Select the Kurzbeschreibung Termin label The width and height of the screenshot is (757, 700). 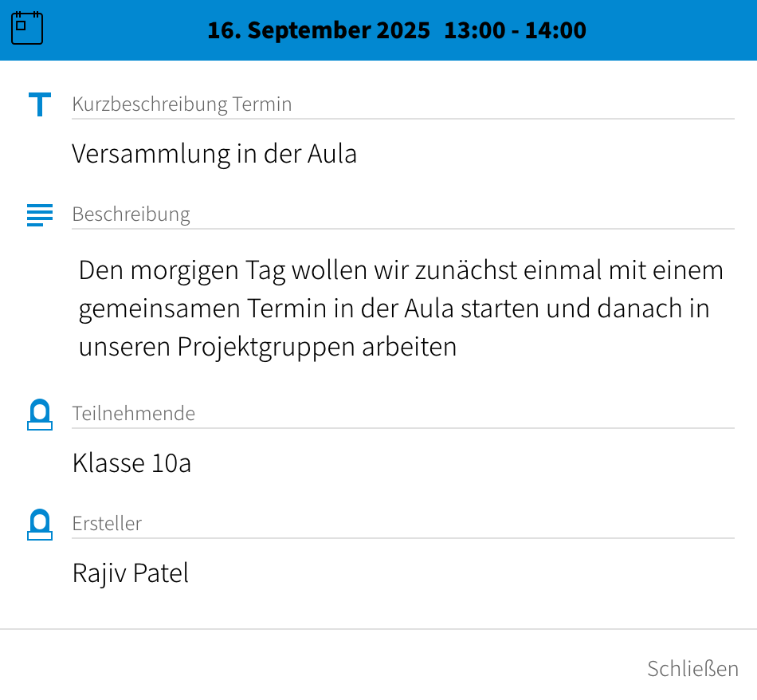(182, 104)
